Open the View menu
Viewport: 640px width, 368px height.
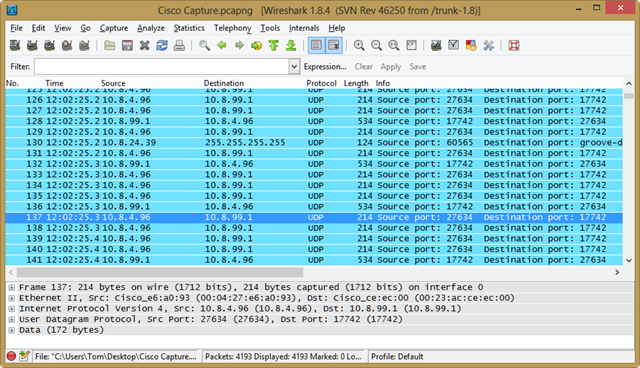(63, 28)
